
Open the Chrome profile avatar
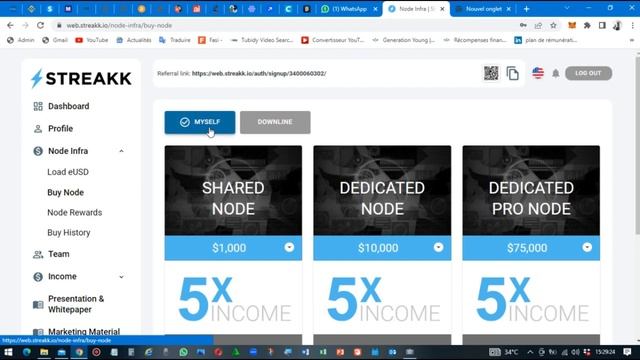617,25
